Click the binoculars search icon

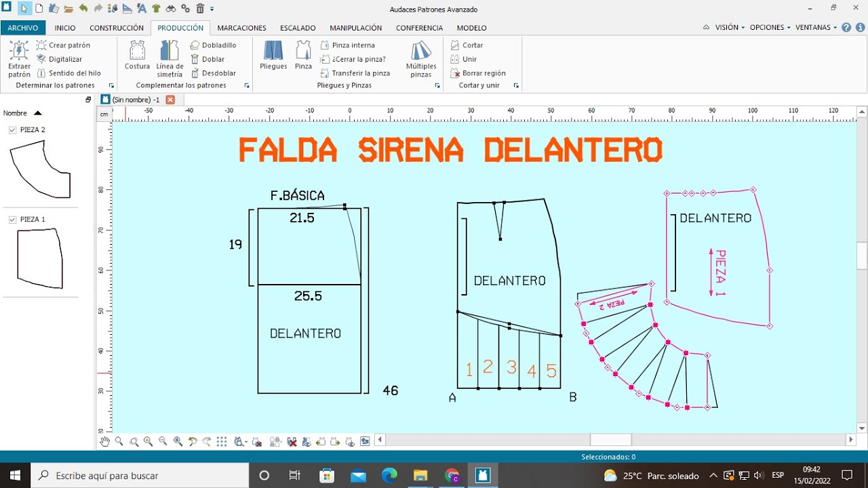pos(171,8)
